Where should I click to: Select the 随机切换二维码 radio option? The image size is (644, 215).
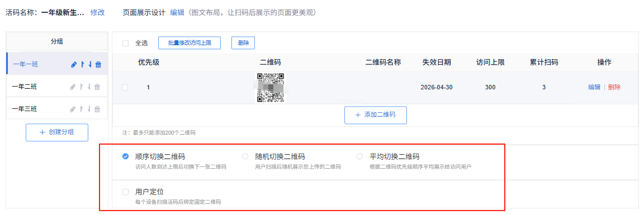pyautogui.click(x=245, y=156)
